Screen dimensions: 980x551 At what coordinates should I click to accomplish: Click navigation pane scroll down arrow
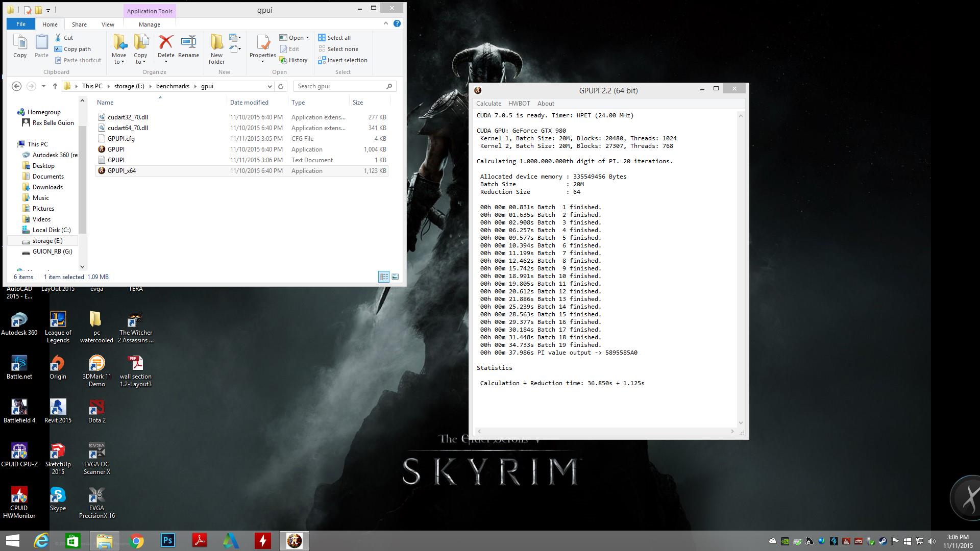83,267
